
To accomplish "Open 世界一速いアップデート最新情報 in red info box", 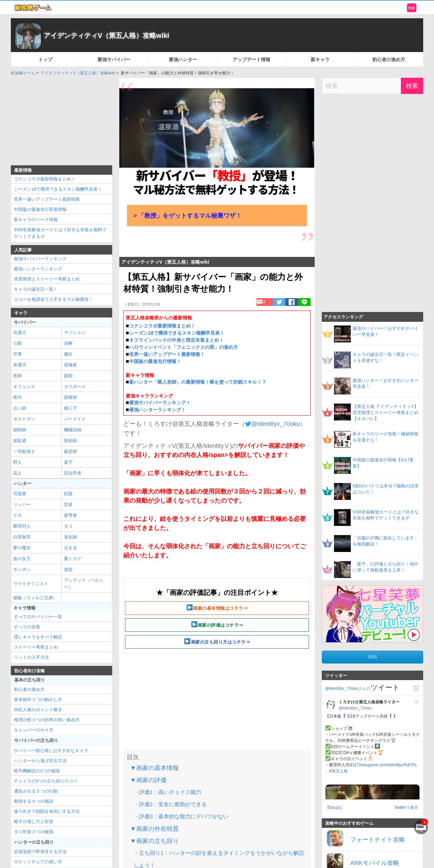I will click(167, 354).
